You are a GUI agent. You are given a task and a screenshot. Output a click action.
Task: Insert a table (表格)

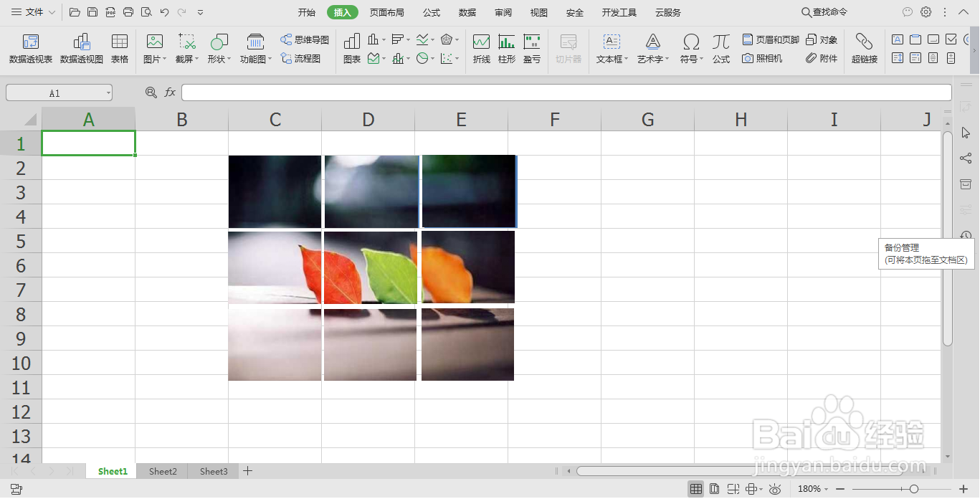coord(120,48)
